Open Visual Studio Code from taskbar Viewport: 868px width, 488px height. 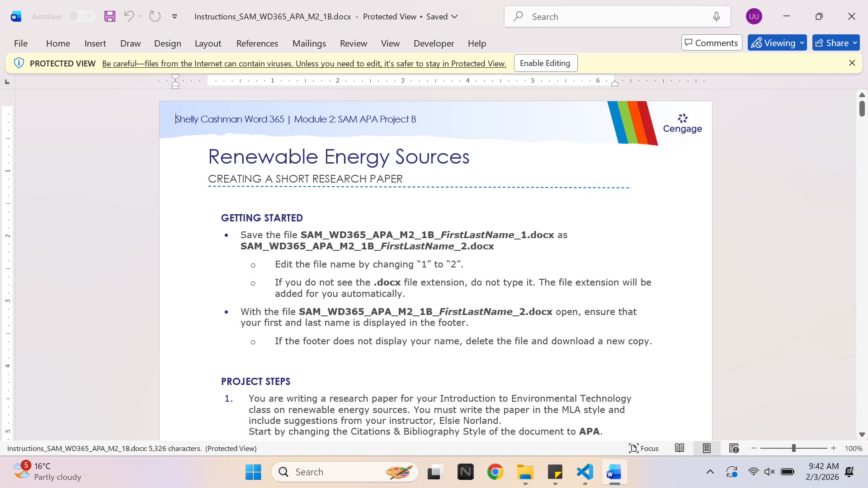tap(585, 472)
